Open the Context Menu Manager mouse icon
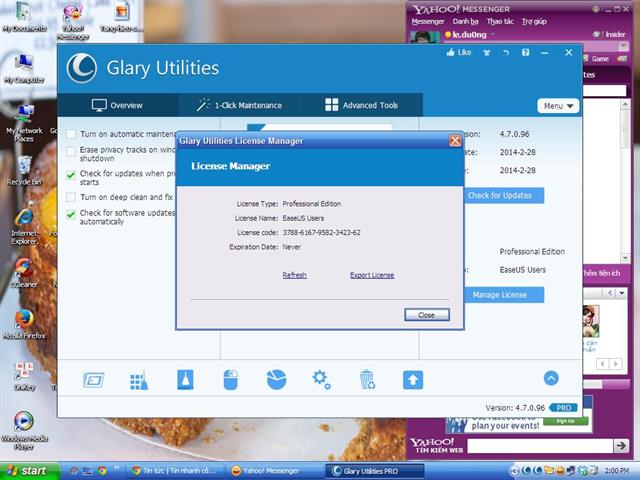The image size is (640, 480). (x=231, y=380)
